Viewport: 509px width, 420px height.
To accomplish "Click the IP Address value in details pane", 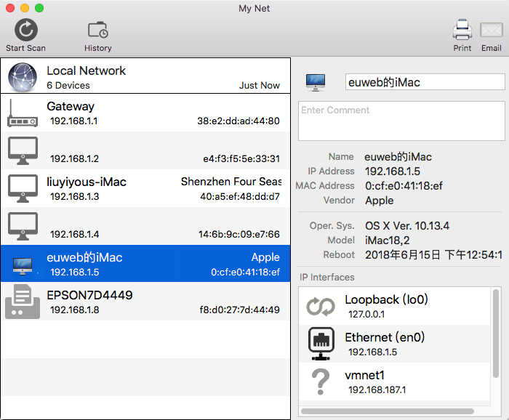I will (393, 171).
